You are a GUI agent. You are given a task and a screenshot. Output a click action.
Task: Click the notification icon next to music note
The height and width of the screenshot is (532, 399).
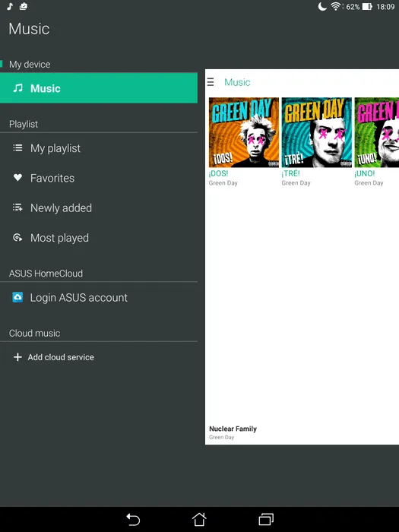24,6
